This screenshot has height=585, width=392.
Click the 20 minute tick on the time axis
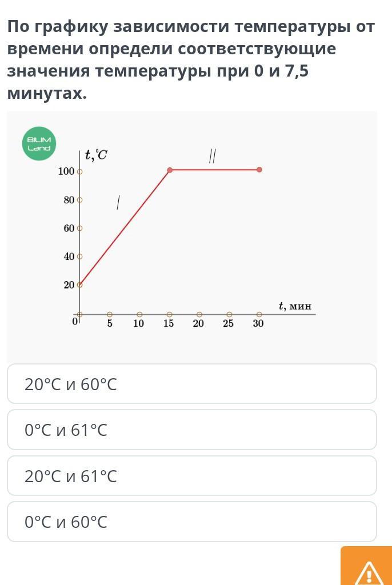tap(199, 315)
